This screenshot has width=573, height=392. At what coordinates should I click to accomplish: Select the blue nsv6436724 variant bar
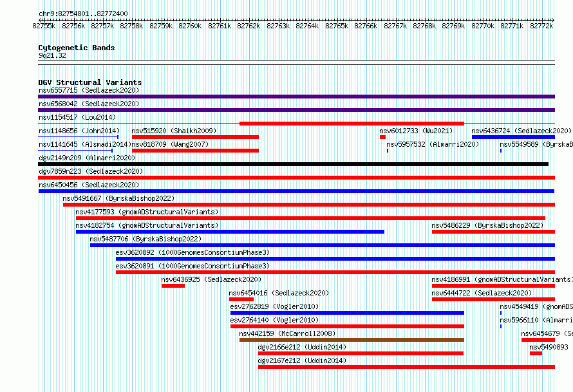pos(513,137)
